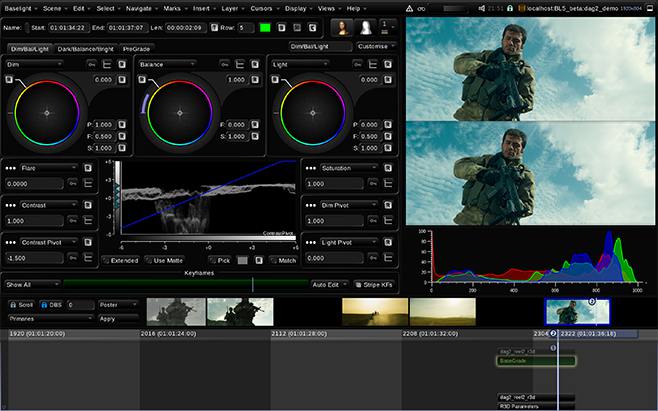Screen dimensions: 658x411
Task: Click the Apply button
Action: tap(118, 319)
